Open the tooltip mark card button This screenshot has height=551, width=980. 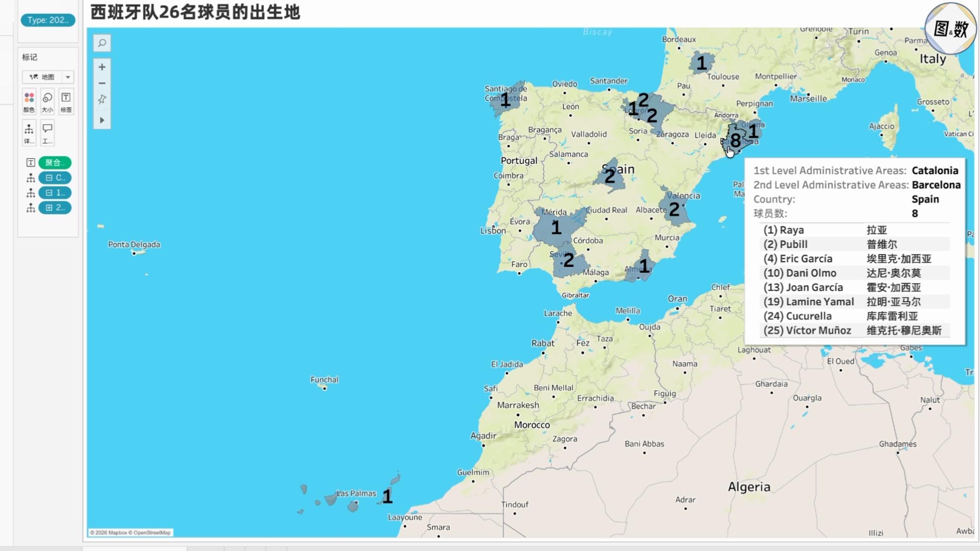[x=48, y=133]
